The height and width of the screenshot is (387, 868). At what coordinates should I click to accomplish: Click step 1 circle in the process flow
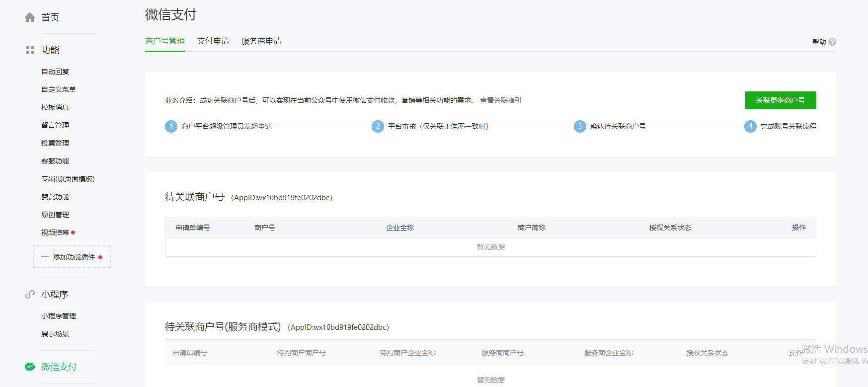click(171, 126)
